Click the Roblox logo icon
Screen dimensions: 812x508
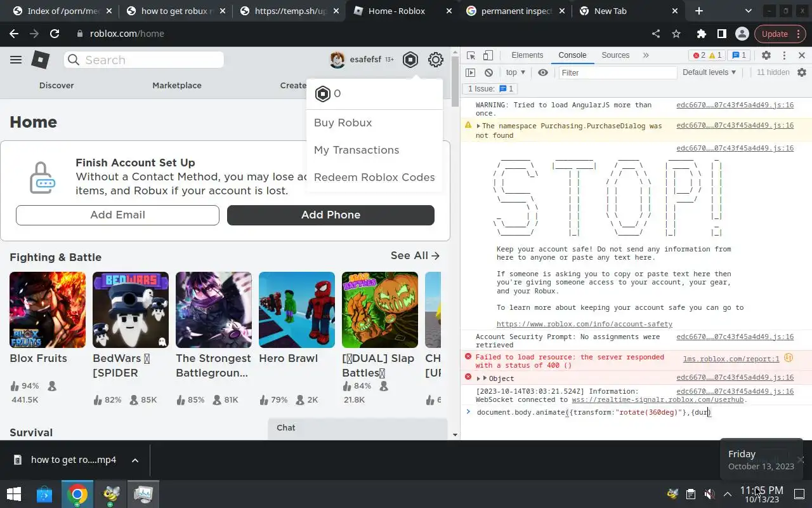(41, 60)
